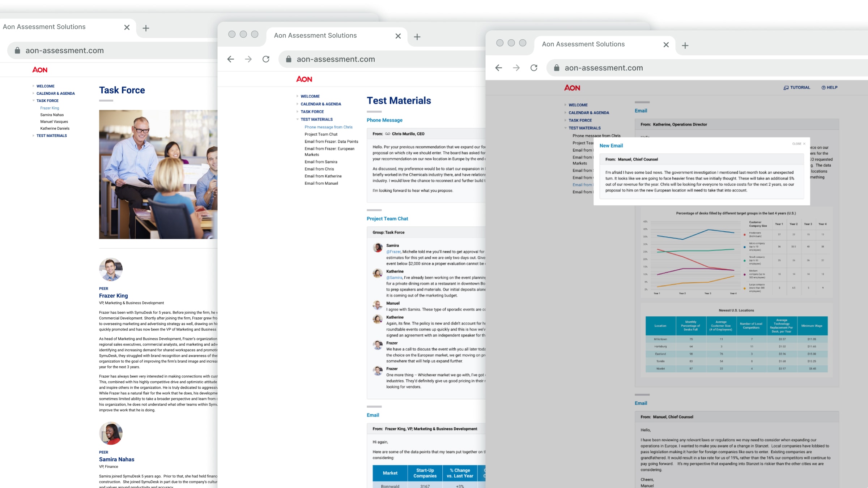Click the Task Force team photo

(x=158, y=174)
